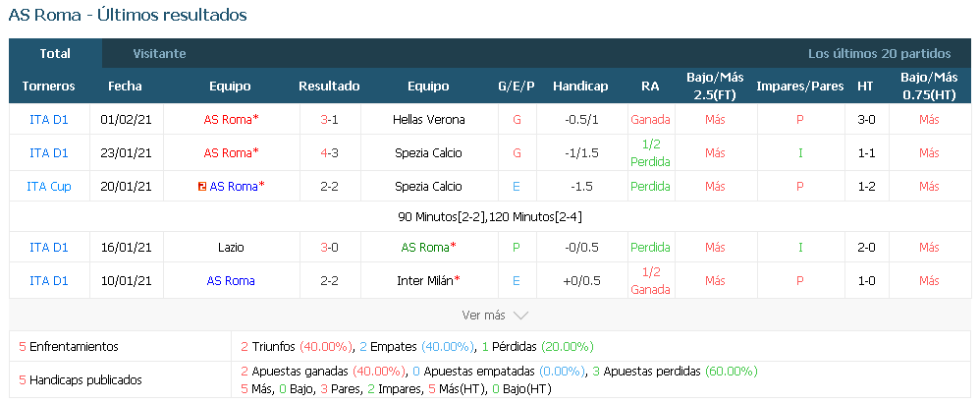Select the Total tab
The width and height of the screenshot is (980, 404).
coord(55,54)
